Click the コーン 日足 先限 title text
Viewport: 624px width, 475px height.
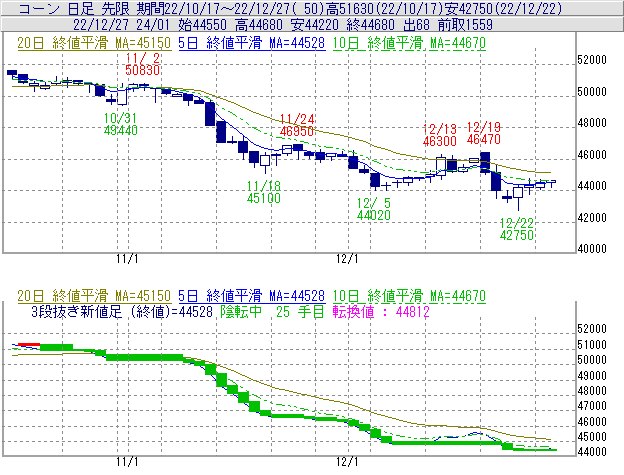pos(74,8)
